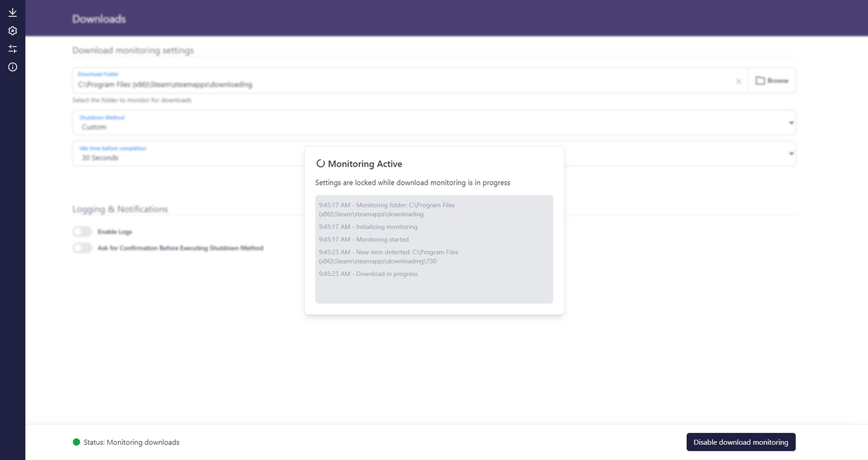Collapse the Logging & Notifications section

click(x=120, y=209)
